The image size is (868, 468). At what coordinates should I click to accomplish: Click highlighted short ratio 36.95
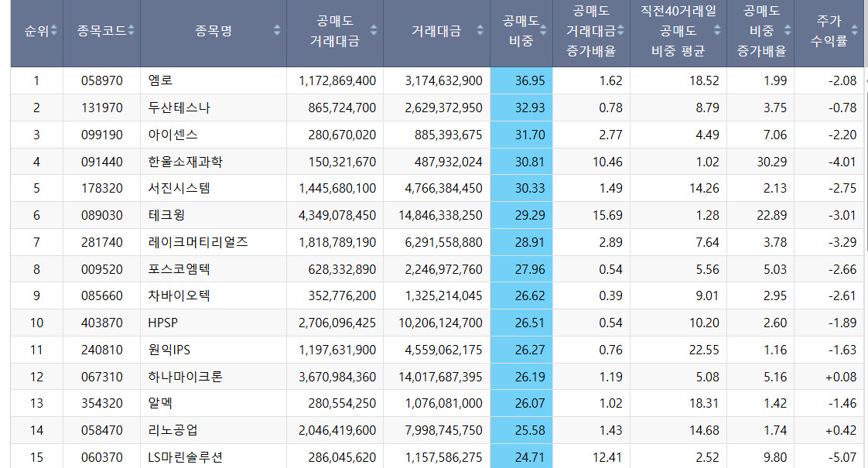pyautogui.click(x=530, y=81)
